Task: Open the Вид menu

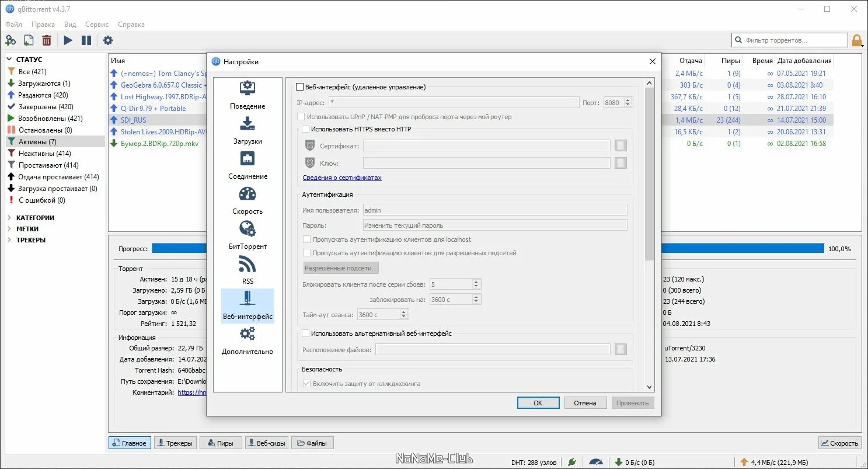Action: click(x=70, y=25)
